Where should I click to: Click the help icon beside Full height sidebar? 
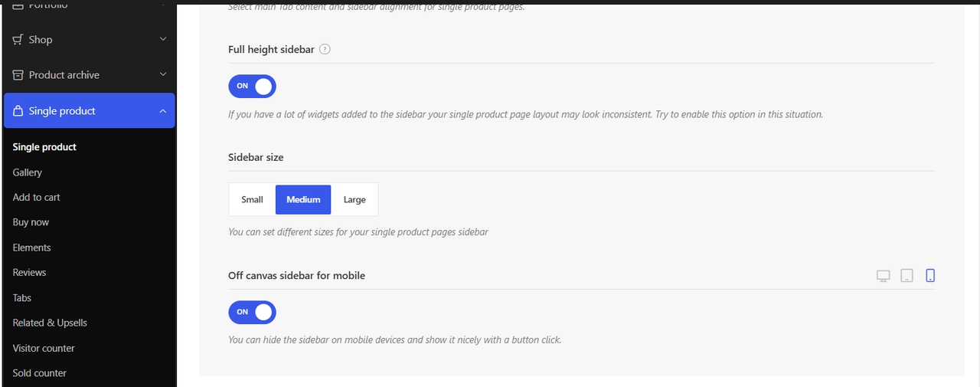(x=325, y=49)
